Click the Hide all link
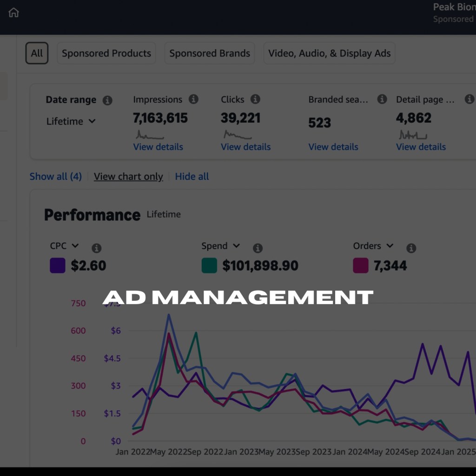The width and height of the screenshot is (476, 476). pyautogui.click(x=192, y=177)
